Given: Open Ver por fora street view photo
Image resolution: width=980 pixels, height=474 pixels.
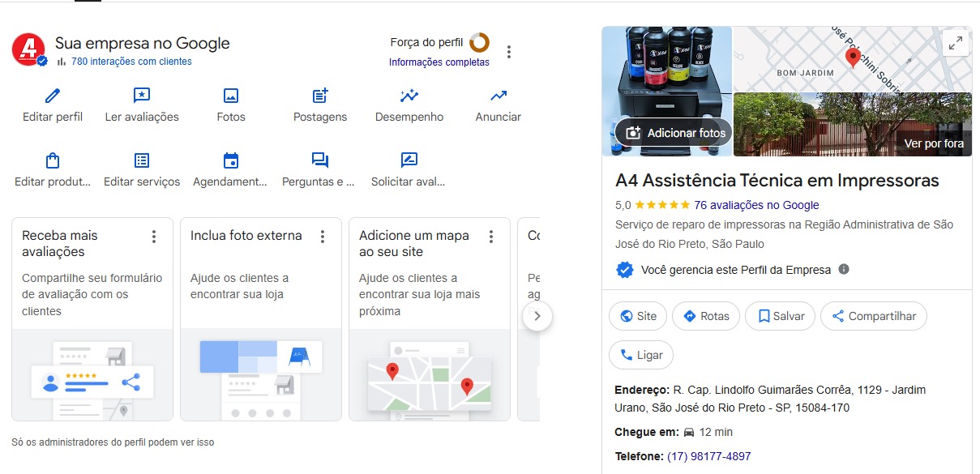Looking at the screenshot, I should point(853,124).
